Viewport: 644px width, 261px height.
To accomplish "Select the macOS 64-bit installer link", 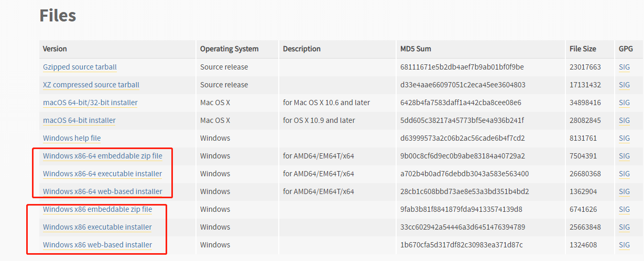I will (79, 120).
